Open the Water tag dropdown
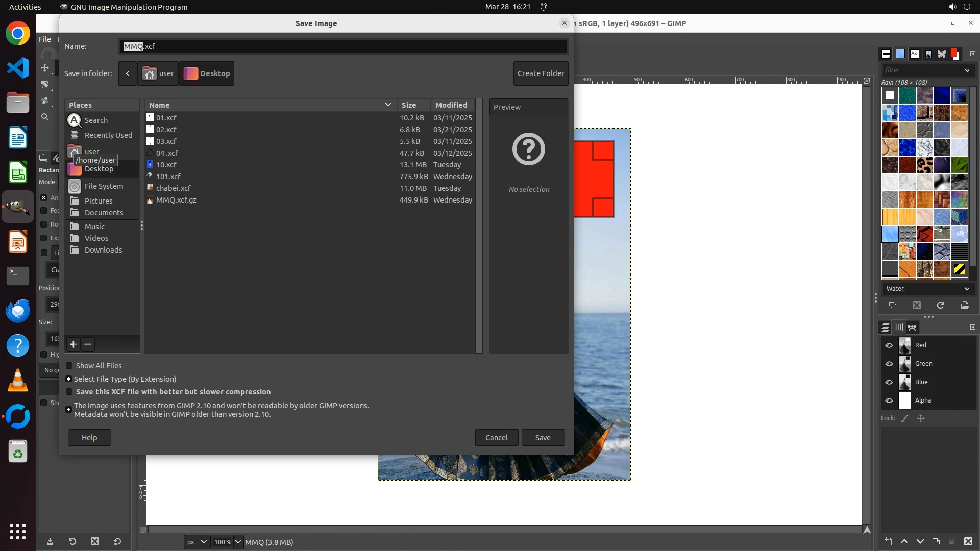Image resolution: width=980 pixels, height=551 pixels. 966,289
